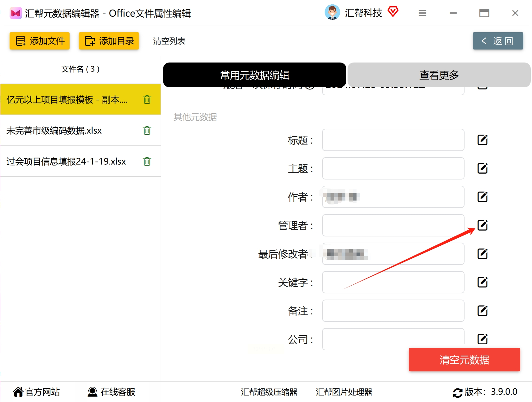532x402 pixels.
Task: Click the 汇帮元数据编辑器 app logo
Action: (x=15, y=13)
